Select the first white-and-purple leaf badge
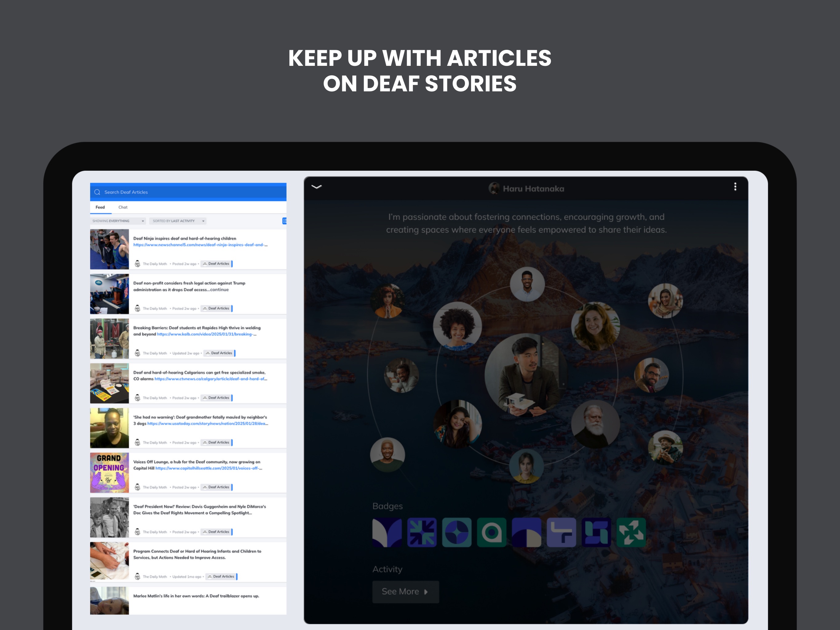This screenshot has height=630, width=840. coord(387,532)
